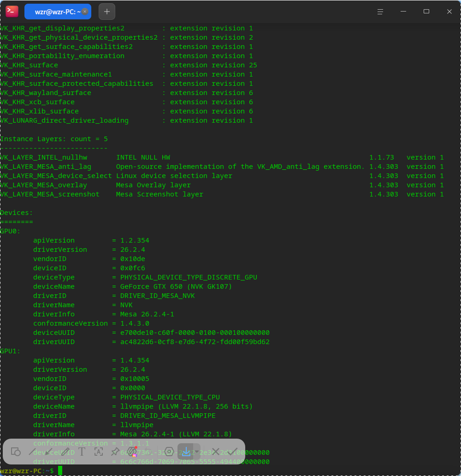Viewport: 461px width, 476px height.
Task: Activate the OCR text recognition tool
Action: 98,452
